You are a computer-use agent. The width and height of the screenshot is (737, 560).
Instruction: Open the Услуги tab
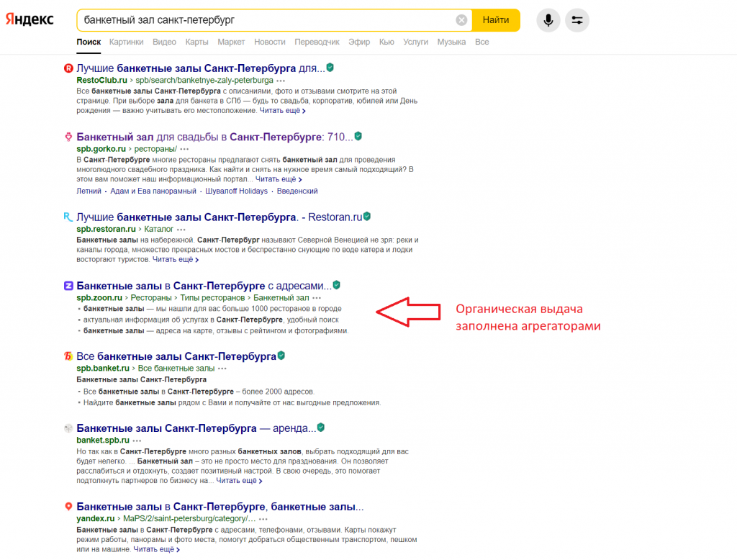(x=415, y=42)
